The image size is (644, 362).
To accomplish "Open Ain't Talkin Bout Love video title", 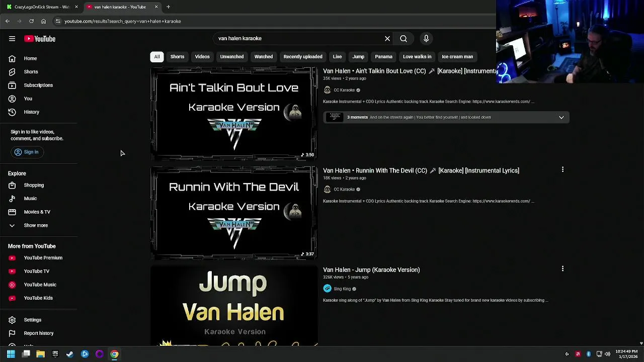I will [410, 71].
